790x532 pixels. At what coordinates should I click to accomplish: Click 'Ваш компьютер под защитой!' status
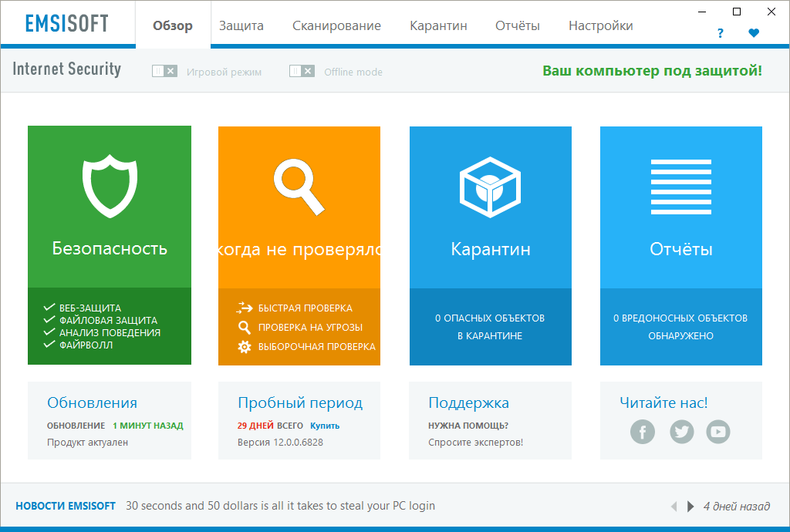(652, 71)
